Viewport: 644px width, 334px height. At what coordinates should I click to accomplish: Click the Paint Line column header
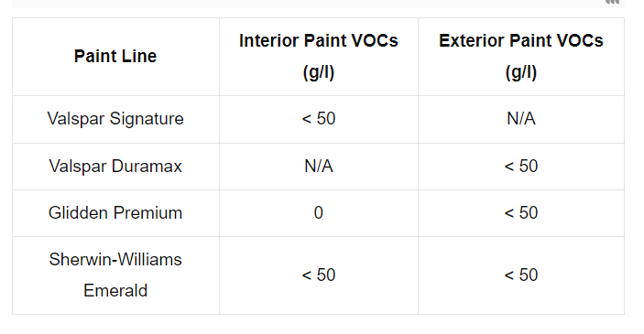[x=115, y=56]
